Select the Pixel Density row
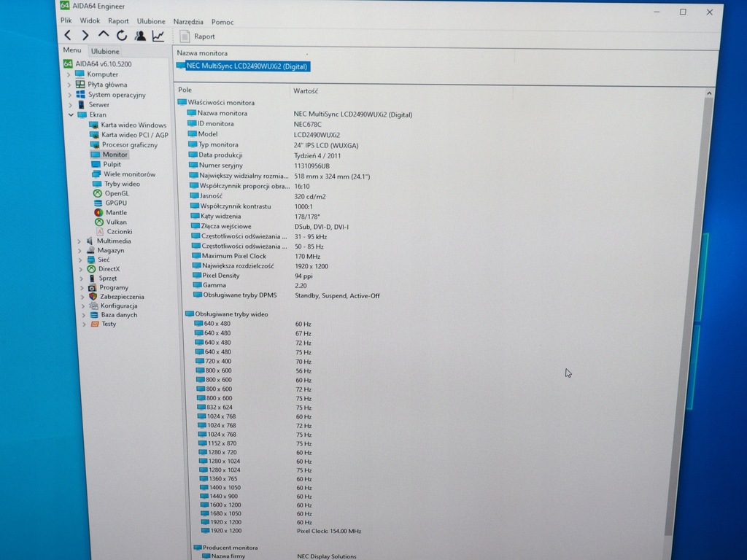The height and width of the screenshot is (560, 747). [x=253, y=276]
